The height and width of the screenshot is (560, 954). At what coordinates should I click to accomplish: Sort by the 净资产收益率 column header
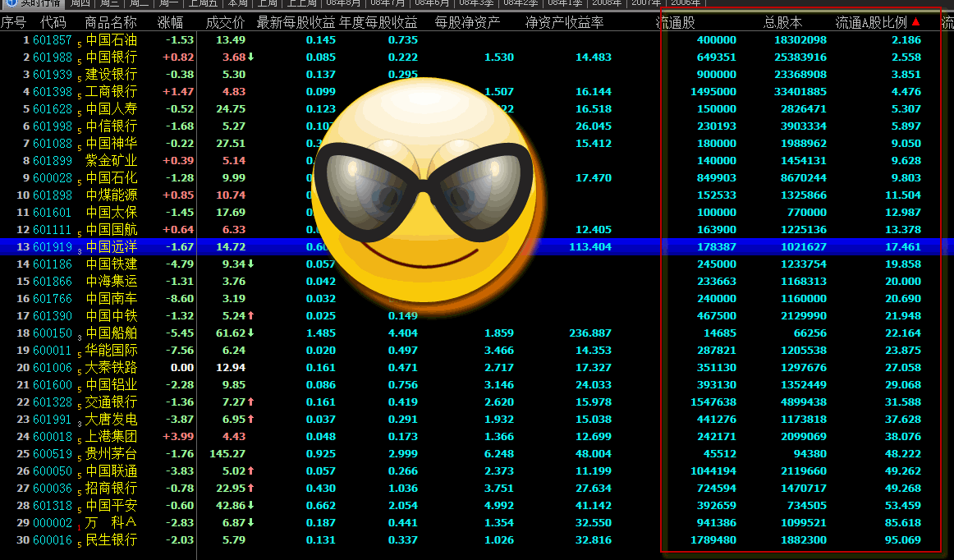click(565, 22)
